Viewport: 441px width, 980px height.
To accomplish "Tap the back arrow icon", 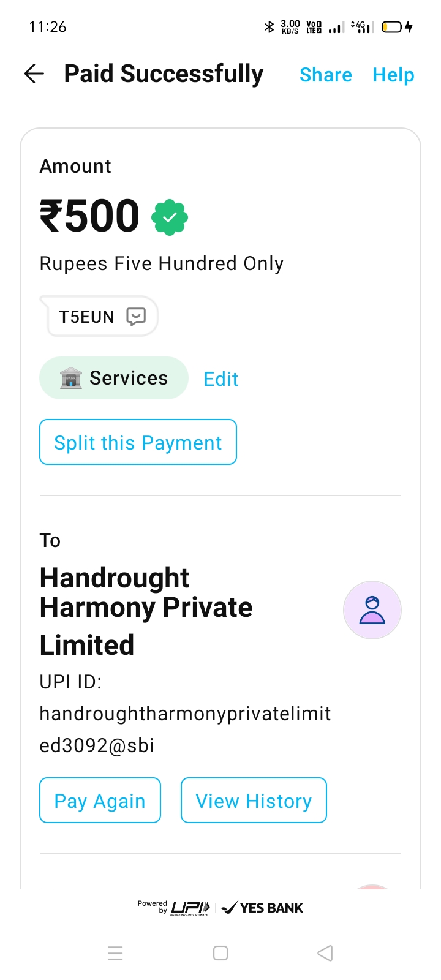I will [x=34, y=74].
